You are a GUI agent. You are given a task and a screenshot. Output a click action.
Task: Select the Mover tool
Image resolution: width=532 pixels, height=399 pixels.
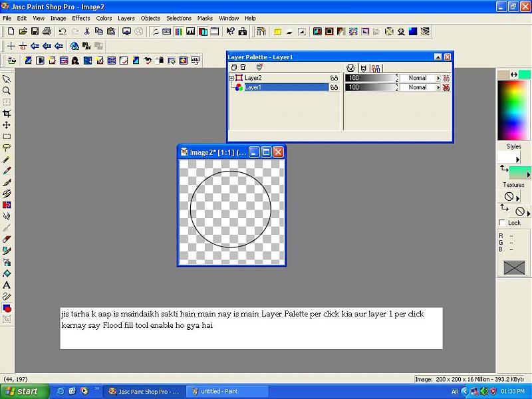(7, 125)
